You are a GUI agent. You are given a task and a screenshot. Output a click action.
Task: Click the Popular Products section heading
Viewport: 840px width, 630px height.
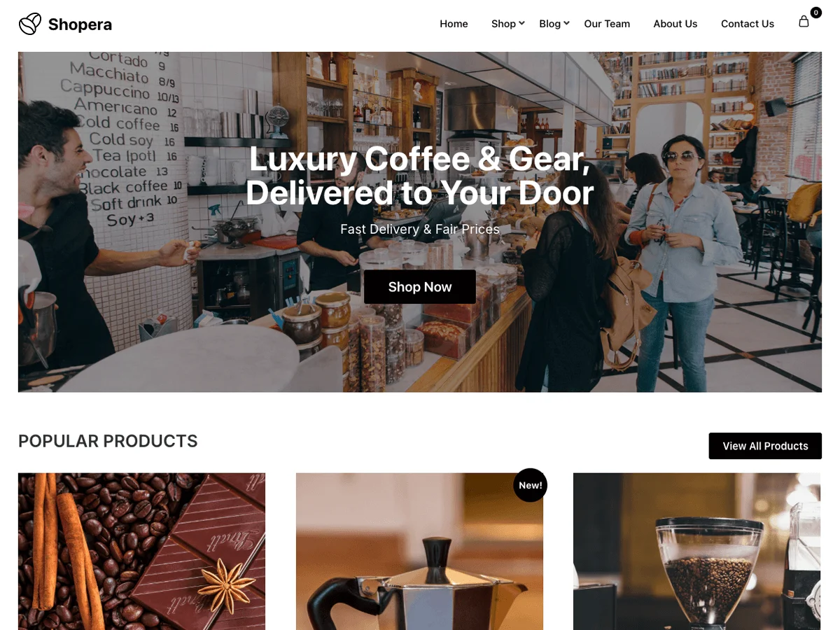click(x=108, y=441)
